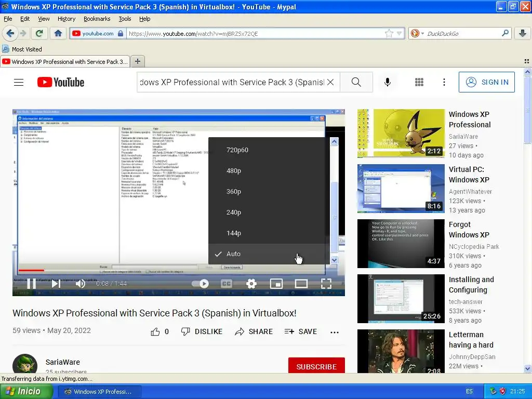The image size is (532, 399).
Task: Reload the current page
Action: point(39,33)
